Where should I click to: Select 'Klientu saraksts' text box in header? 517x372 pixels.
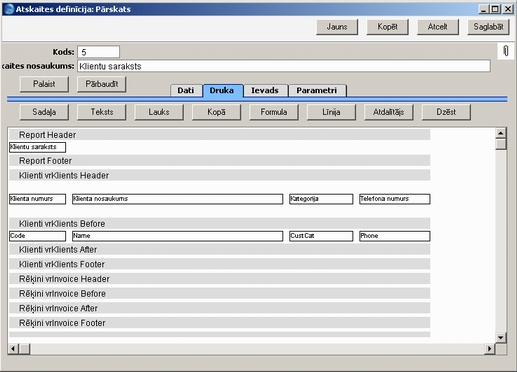[37, 147]
